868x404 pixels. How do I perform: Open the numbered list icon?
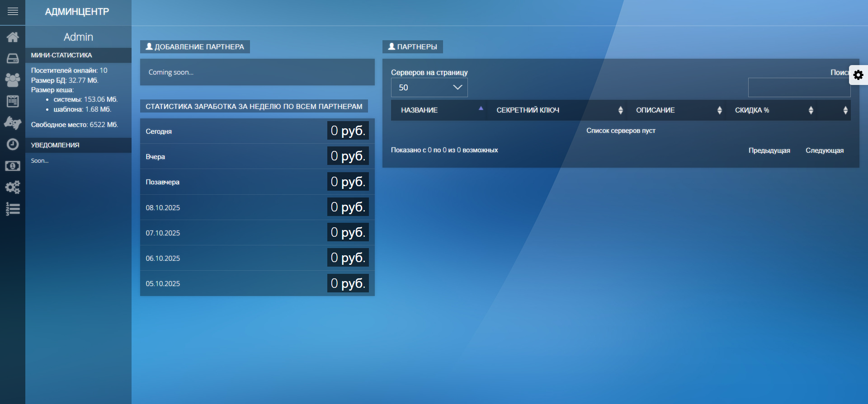pos(13,209)
